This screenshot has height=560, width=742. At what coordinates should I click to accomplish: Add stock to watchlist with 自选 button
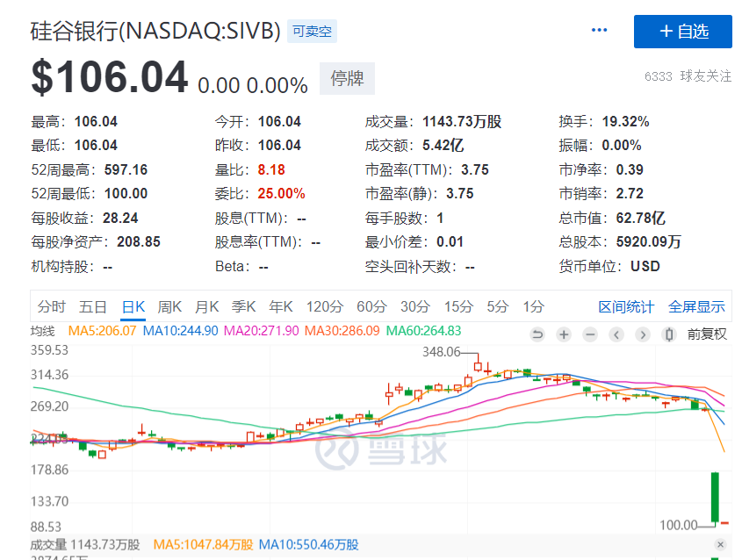point(683,32)
